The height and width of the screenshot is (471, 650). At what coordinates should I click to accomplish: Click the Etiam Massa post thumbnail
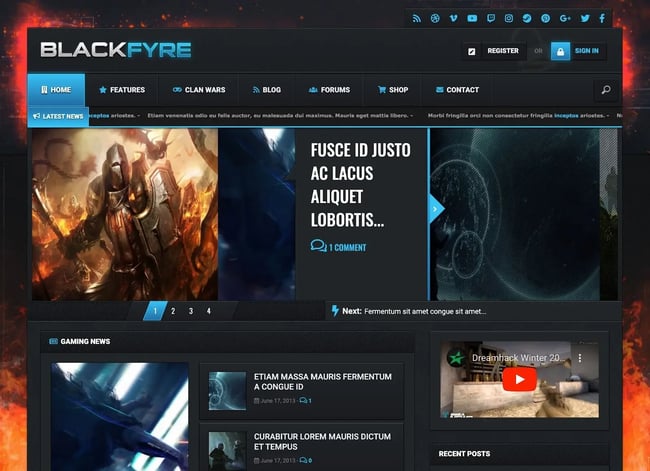[x=227, y=391]
